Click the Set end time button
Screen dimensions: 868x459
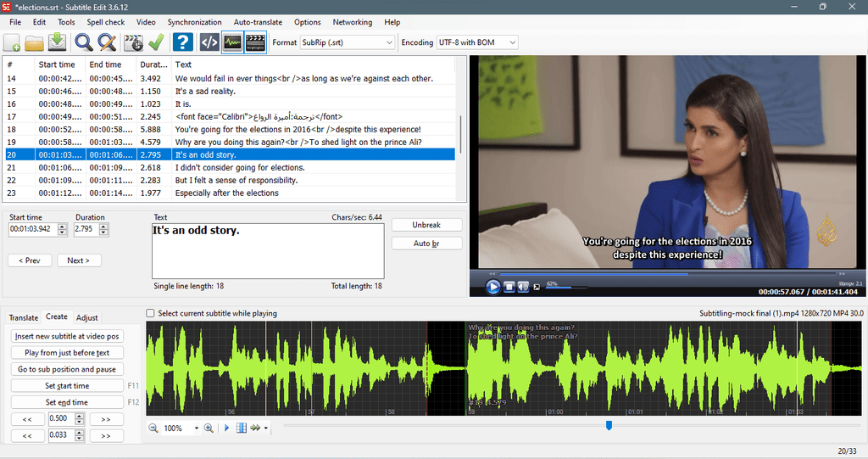[67, 402]
